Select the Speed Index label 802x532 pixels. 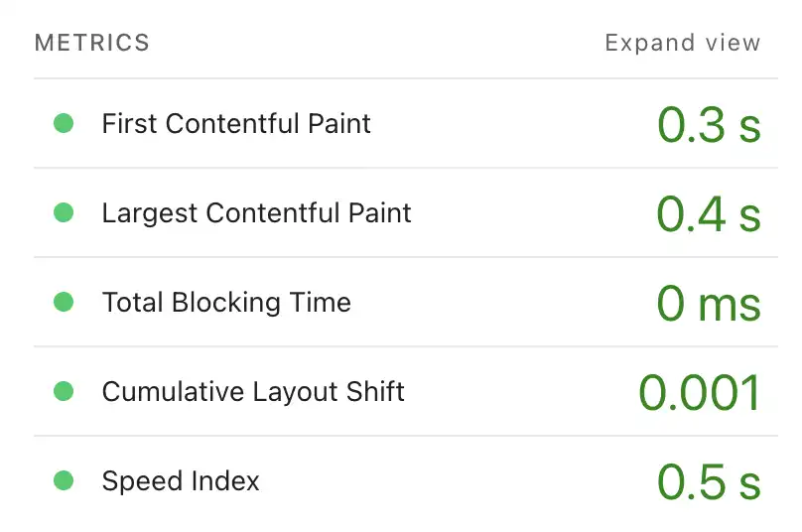[181, 481]
